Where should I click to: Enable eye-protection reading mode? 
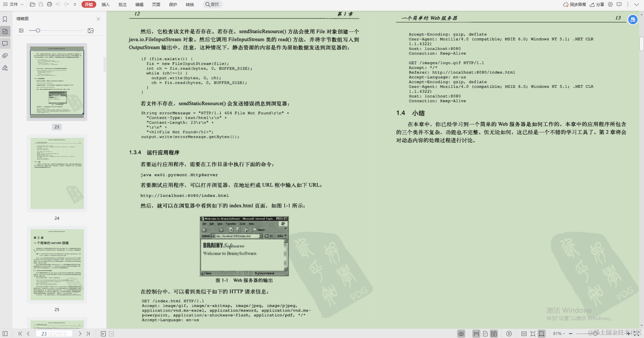(x=461, y=334)
